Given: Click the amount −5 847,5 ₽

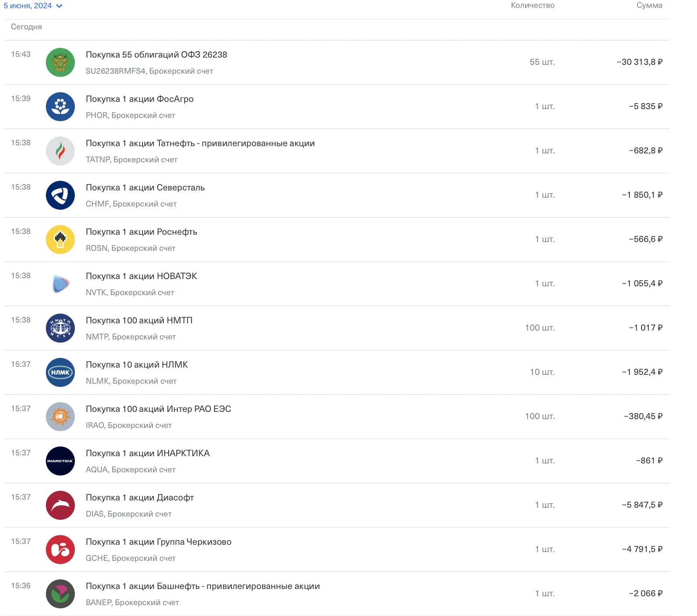Looking at the screenshot, I should coord(642,505).
